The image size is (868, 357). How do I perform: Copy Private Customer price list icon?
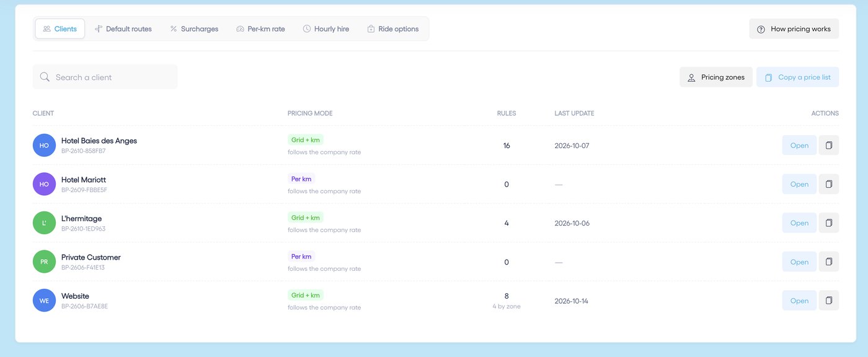[829, 262]
